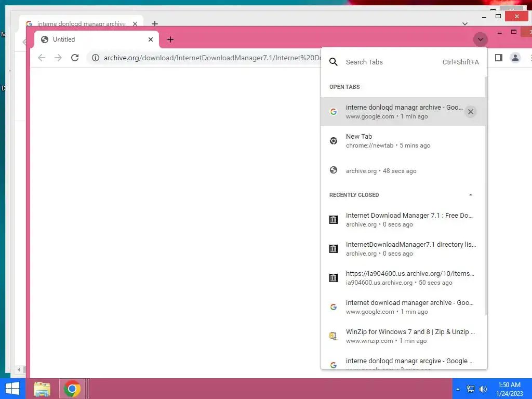532x399 pixels.
Task: Reopen interne donloqd managr arcgive Google entry
Action: (x=403, y=361)
